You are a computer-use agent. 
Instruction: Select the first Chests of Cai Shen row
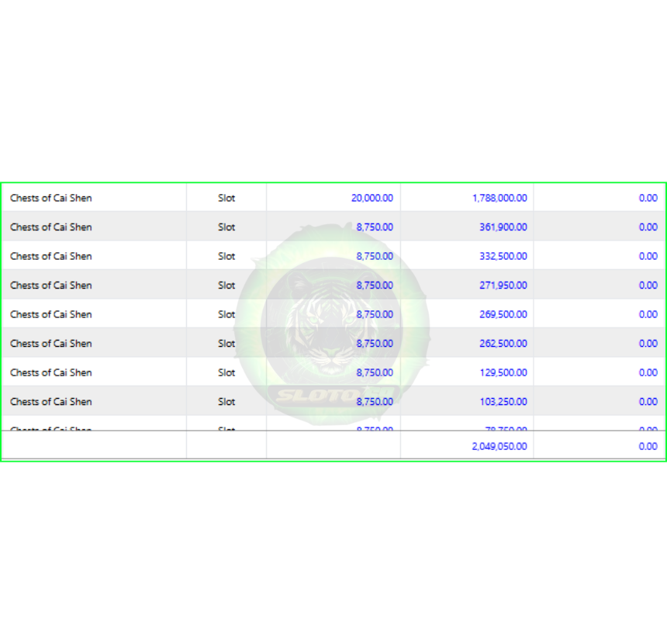coord(333,198)
